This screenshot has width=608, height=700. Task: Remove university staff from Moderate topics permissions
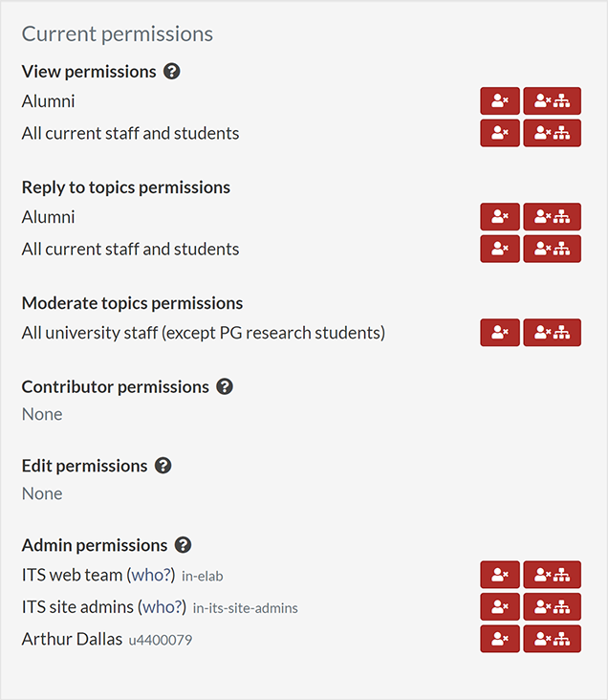coord(500,333)
